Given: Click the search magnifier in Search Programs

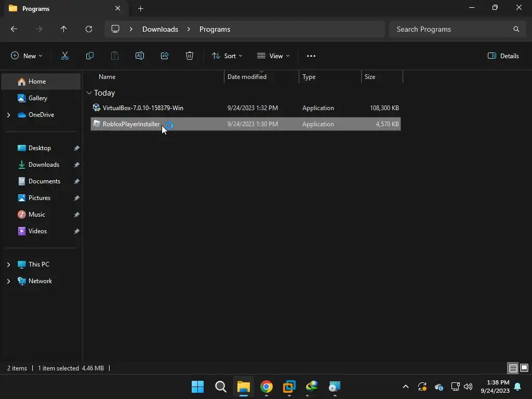Looking at the screenshot, I should [516, 29].
